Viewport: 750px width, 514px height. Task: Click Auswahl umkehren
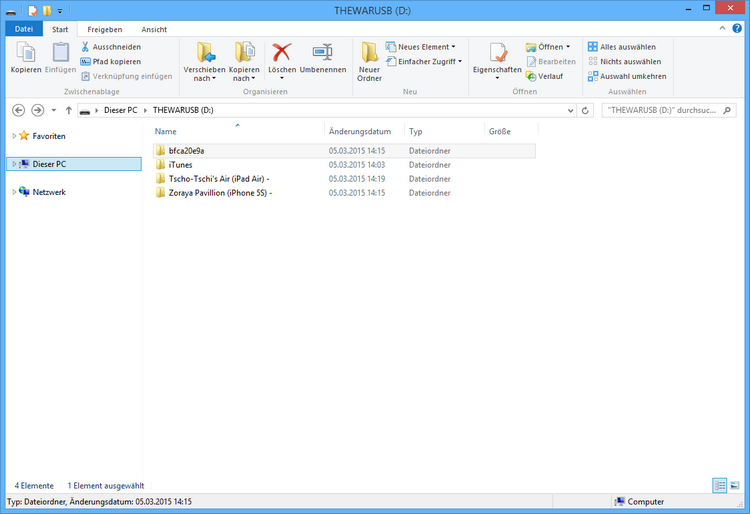click(627, 76)
